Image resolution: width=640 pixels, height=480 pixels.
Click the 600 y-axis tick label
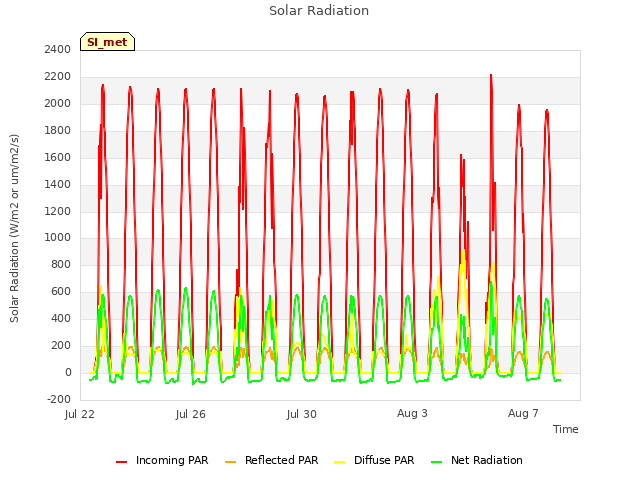click(x=61, y=291)
